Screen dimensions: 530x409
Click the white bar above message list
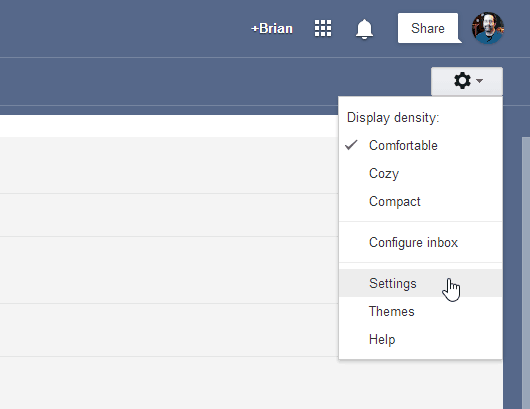click(x=169, y=126)
